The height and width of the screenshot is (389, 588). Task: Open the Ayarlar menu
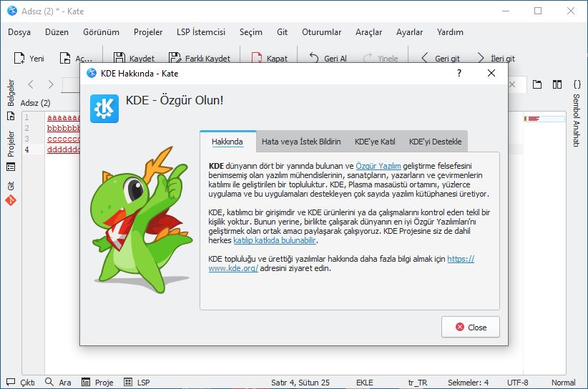[409, 32]
